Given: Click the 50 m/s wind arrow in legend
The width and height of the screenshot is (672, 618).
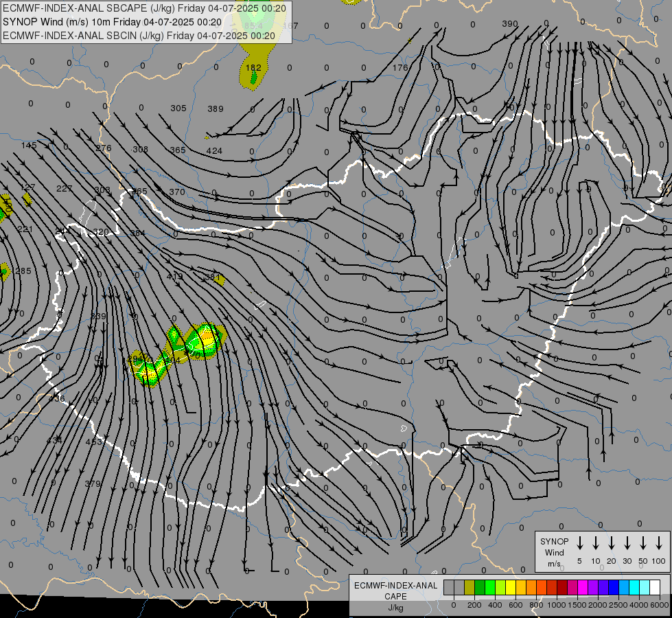Looking at the screenshot, I should 643,543.
